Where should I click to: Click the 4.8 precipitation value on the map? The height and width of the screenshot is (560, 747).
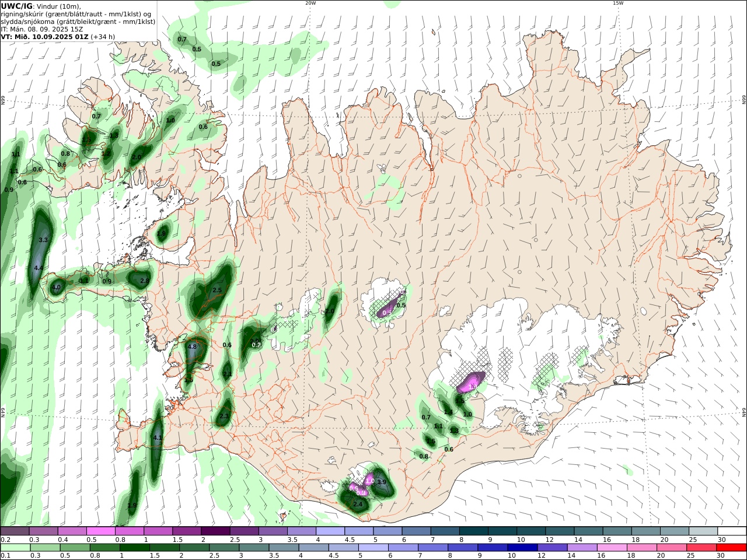[192, 346]
